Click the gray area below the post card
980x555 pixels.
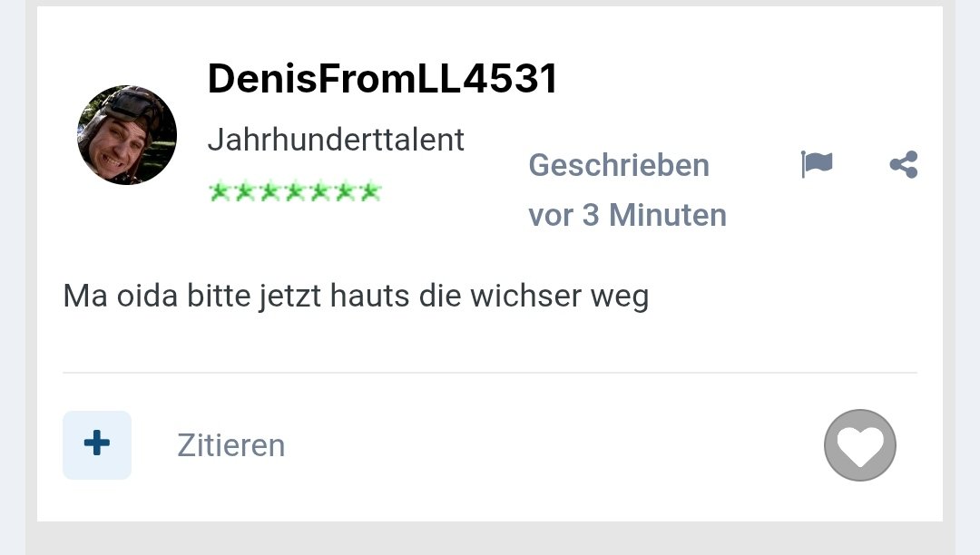point(490,538)
